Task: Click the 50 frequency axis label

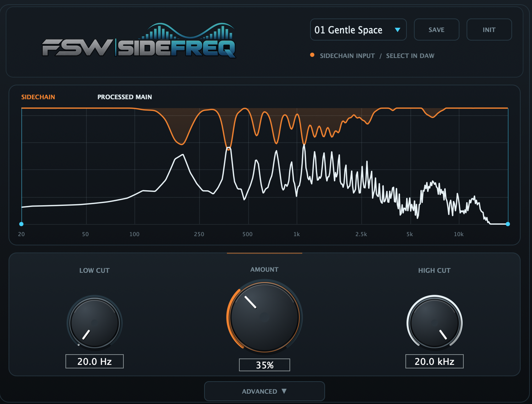Action: click(x=85, y=234)
